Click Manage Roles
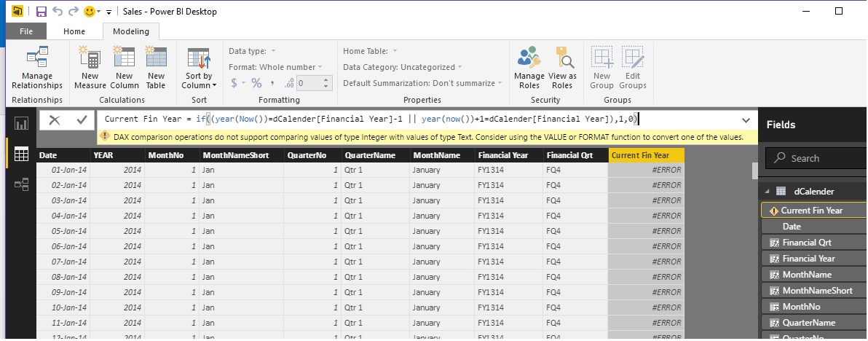Viewport: 868px width, 341px height. point(529,68)
